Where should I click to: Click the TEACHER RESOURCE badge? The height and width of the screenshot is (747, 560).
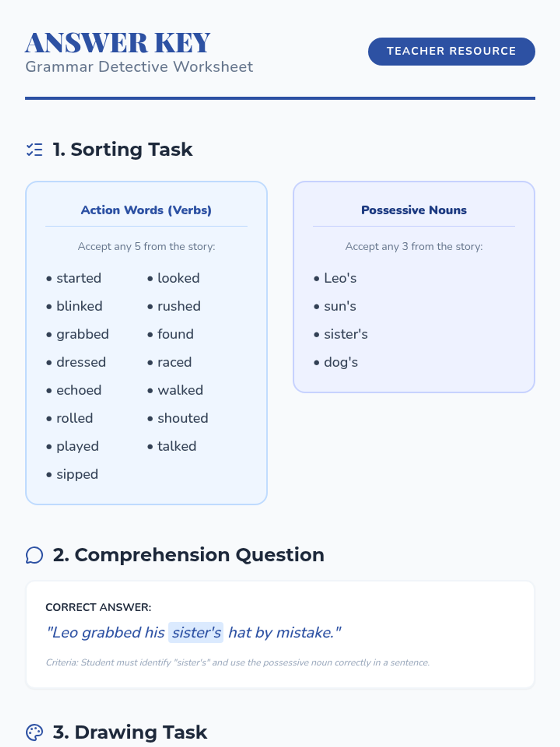[x=451, y=51]
